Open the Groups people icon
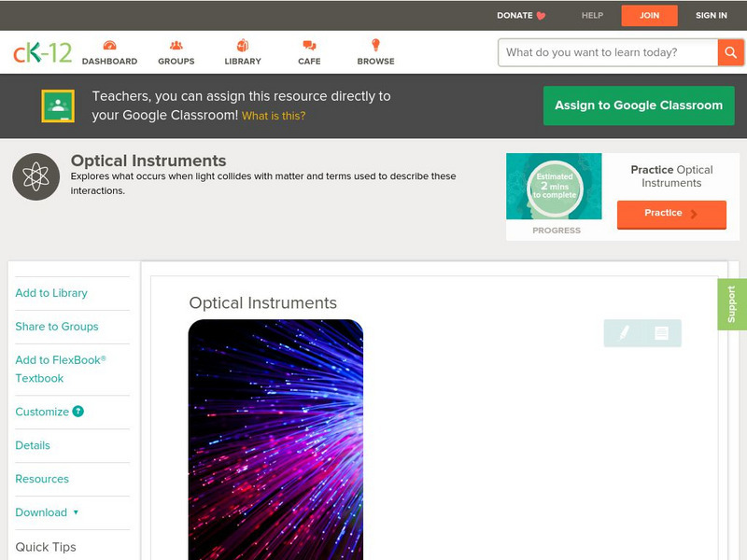The image size is (747, 560). point(176,45)
